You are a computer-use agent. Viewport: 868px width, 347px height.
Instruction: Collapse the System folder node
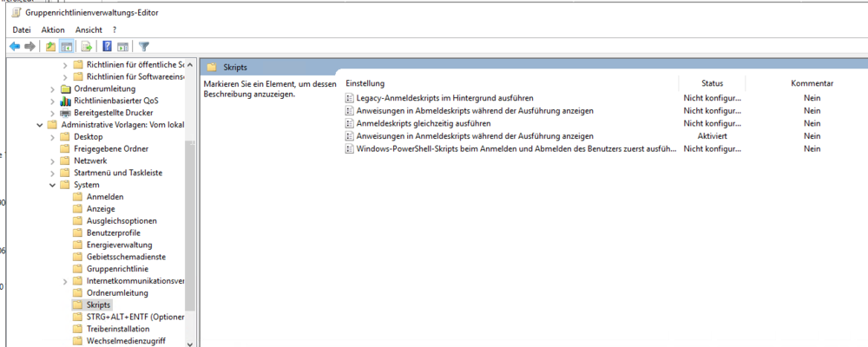click(x=53, y=185)
